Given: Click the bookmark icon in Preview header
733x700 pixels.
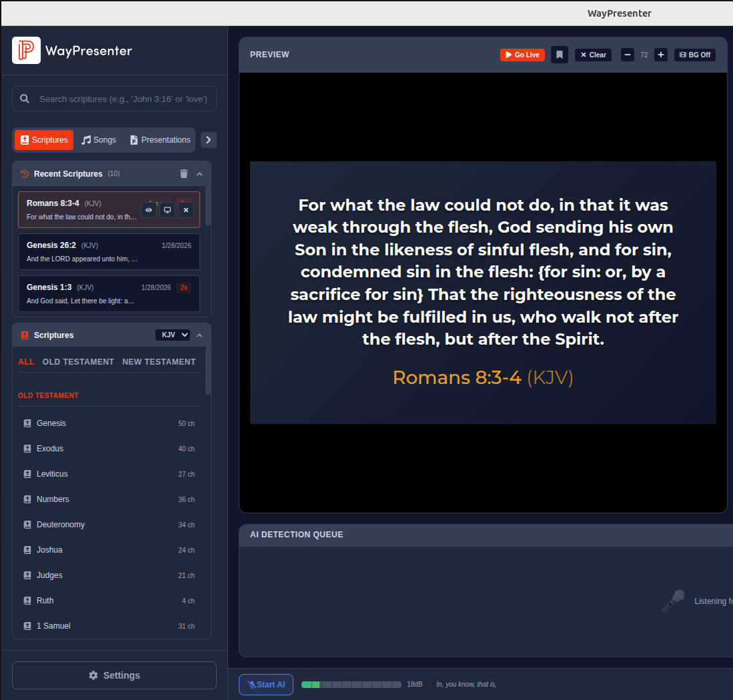Looking at the screenshot, I should (x=560, y=55).
